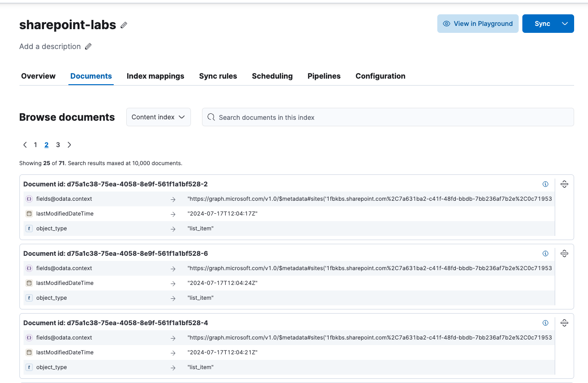
Task: Click Add a description text
Action: [50, 46]
